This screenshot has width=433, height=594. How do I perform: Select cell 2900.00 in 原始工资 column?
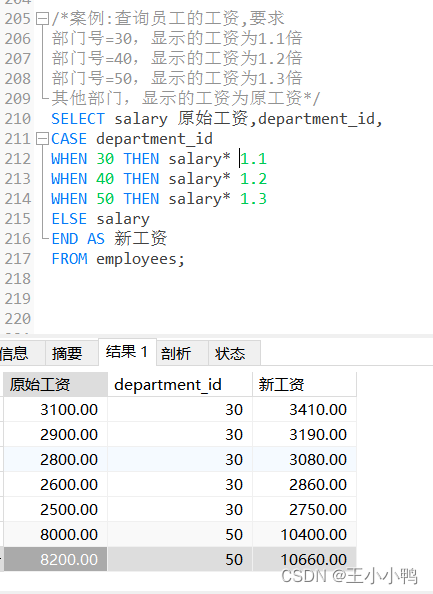pos(55,435)
